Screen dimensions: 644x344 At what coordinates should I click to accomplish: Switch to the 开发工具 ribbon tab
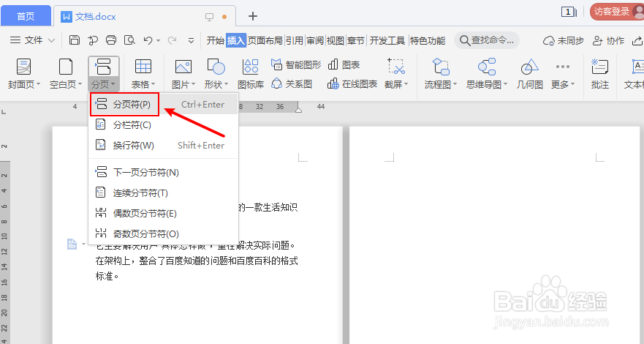point(387,40)
